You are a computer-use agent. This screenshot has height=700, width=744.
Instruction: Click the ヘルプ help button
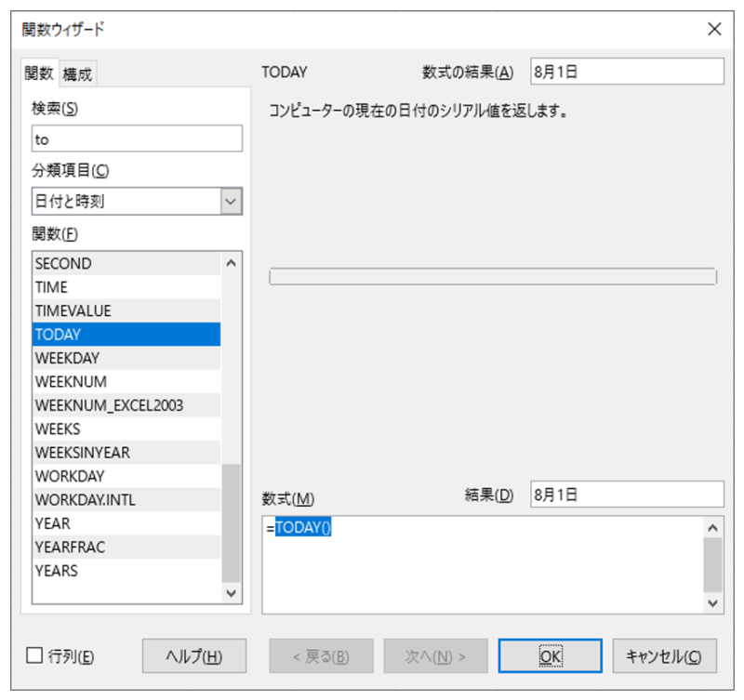(194, 656)
